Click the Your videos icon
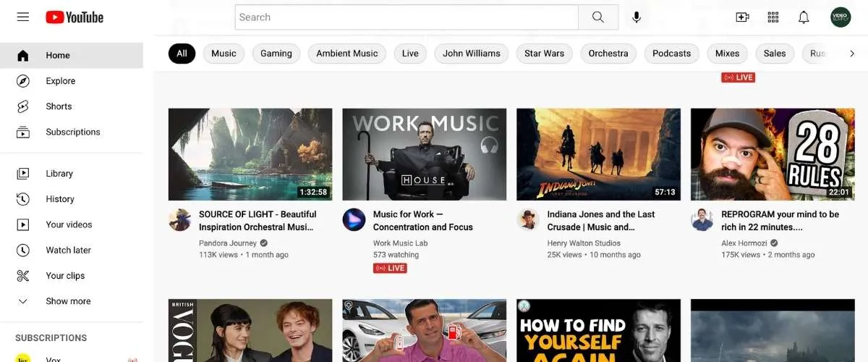Image resolution: width=868 pixels, height=362 pixels. (23, 224)
